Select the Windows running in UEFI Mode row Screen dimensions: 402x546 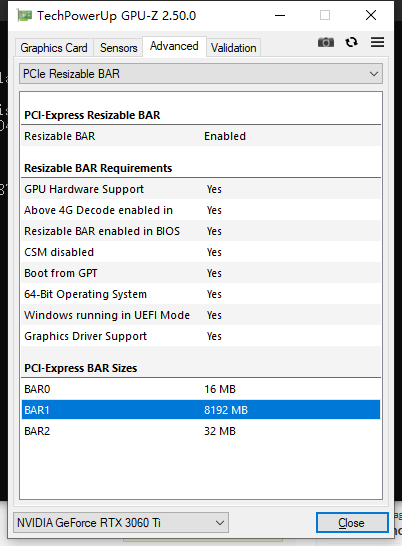click(201, 315)
